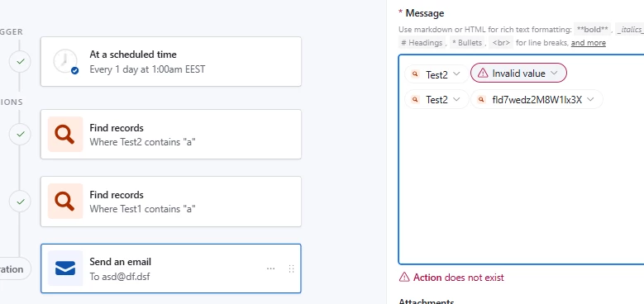Screen dimensions: 644x304
Task: Select Find records where Test1 contains a
Action: [171, 202]
